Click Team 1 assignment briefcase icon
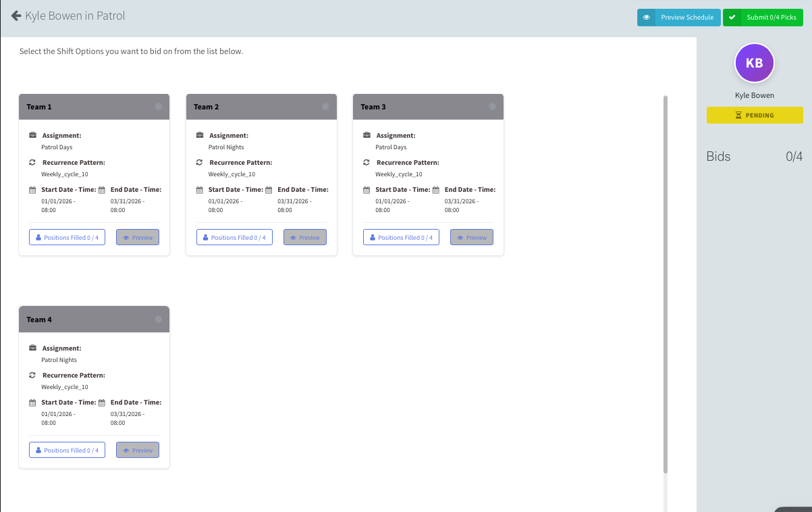 [32, 135]
